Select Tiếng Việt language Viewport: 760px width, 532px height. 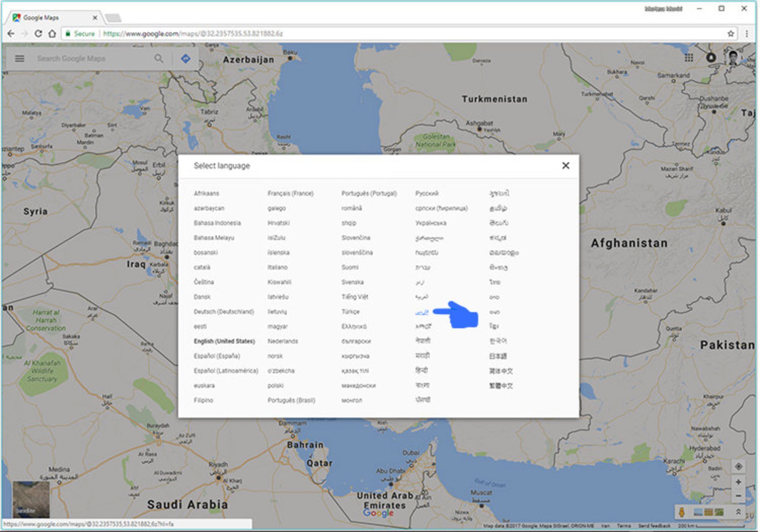point(355,297)
